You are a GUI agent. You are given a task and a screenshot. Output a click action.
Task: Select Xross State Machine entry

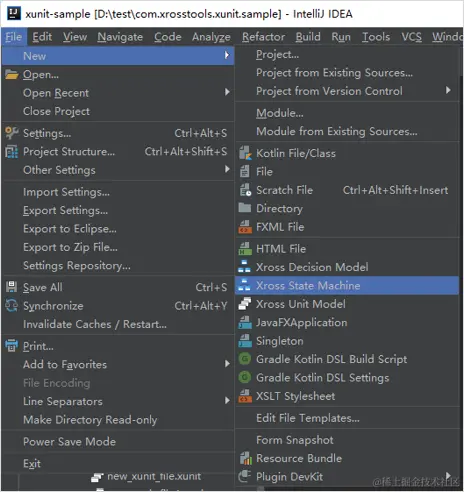click(347, 286)
